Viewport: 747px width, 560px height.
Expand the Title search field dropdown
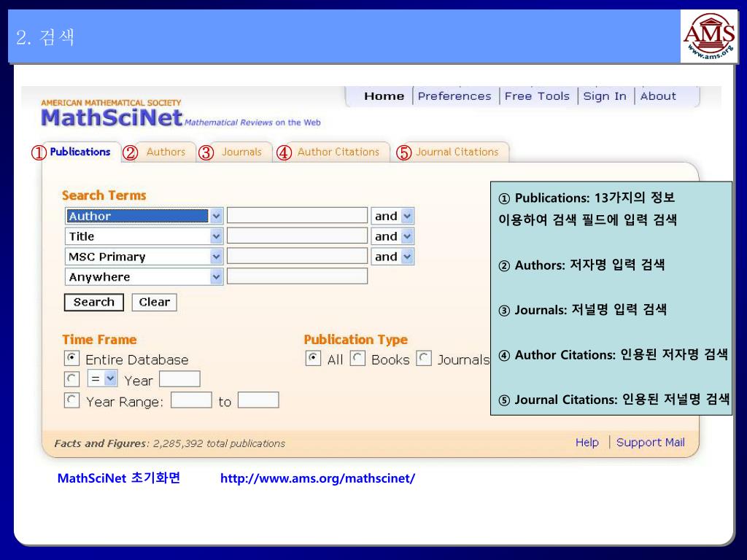tap(216, 236)
